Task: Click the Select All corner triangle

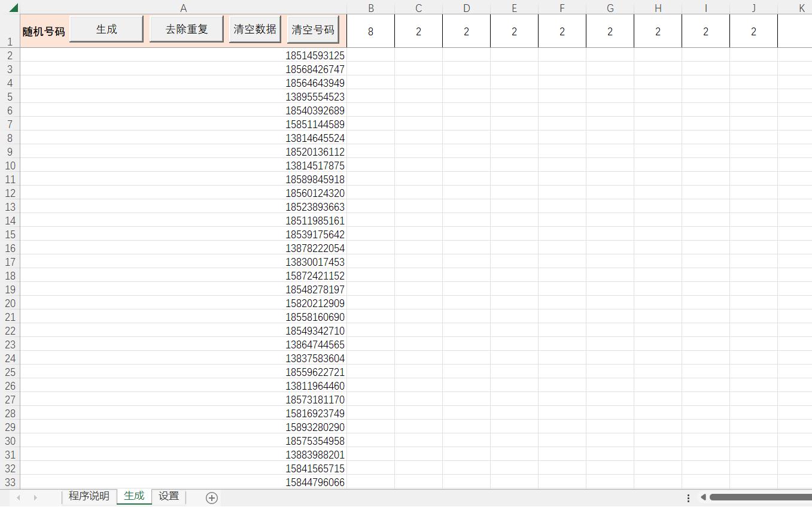Action: click(15, 8)
